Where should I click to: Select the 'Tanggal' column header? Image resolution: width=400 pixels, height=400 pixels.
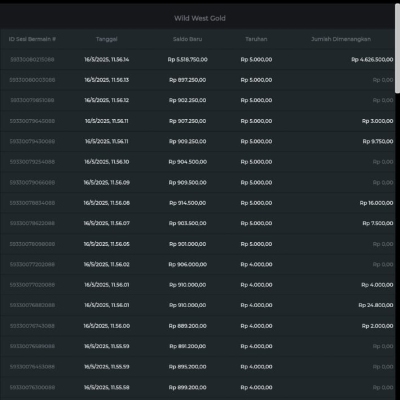click(107, 39)
